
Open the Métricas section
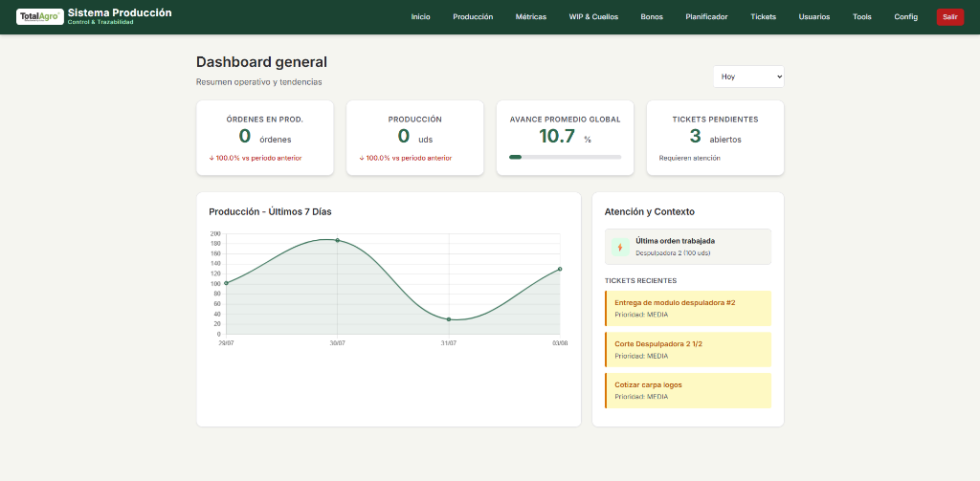531,17
